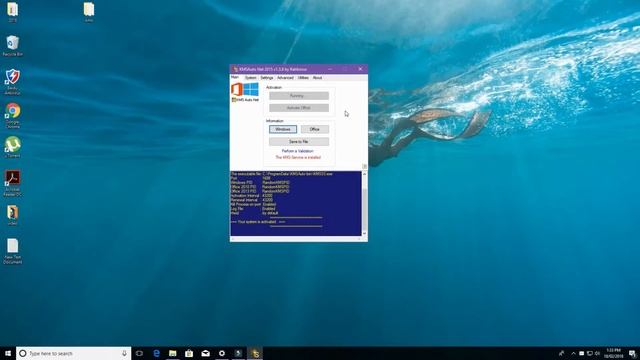This screenshot has width=640, height=360.
Task: Click the KMSAuto Net taskbar icon
Action: tap(255, 353)
